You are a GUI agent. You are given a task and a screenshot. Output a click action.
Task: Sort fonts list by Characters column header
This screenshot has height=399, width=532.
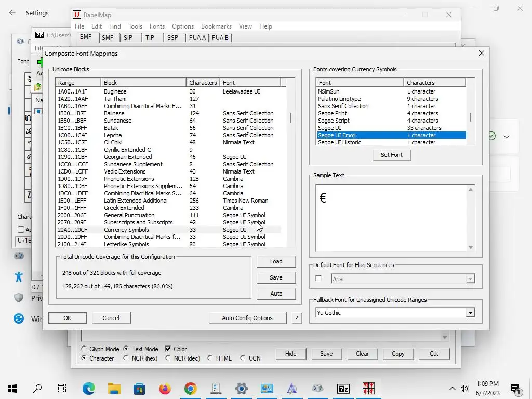[434, 83]
